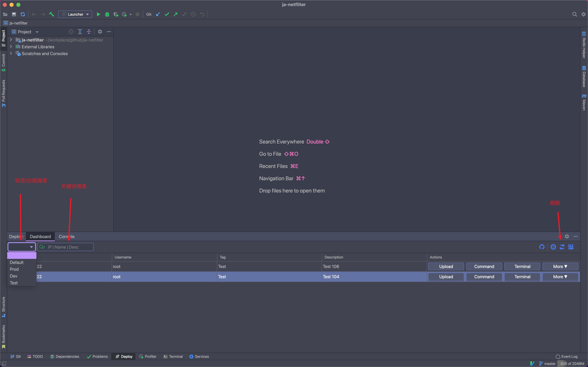Toggle the Maven side panel
Viewport: 588px width, 367px height.
(x=584, y=102)
